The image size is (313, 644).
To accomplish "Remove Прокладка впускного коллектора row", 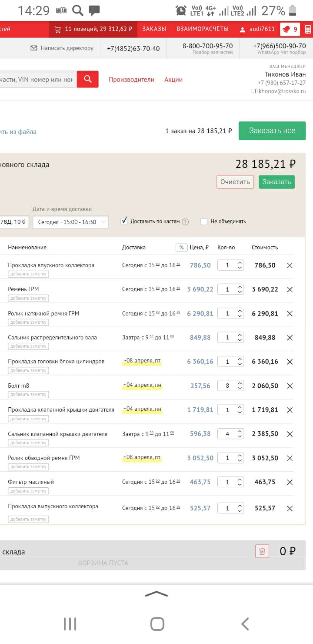I will [x=290, y=265].
